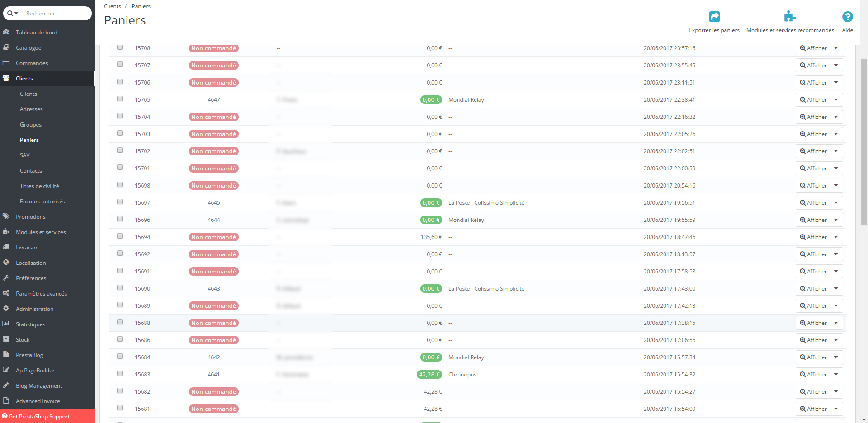Expand the action dropdown for cart 15692
Screen dimensions: 868x423
[836, 254]
